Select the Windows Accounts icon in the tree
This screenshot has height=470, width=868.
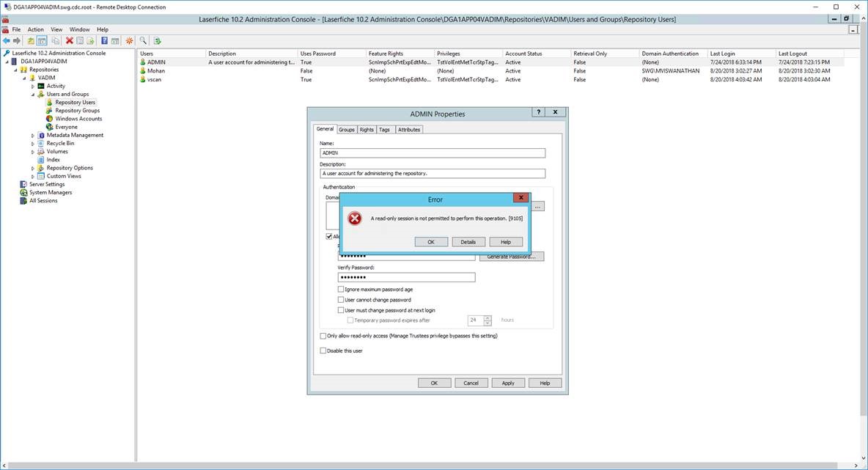(x=49, y=119)
